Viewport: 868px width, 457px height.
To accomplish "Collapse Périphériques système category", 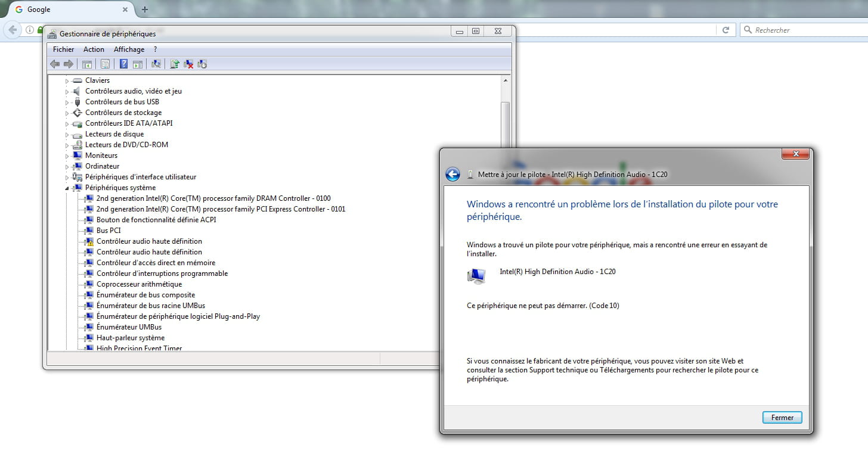I will (x=67, y=188).
